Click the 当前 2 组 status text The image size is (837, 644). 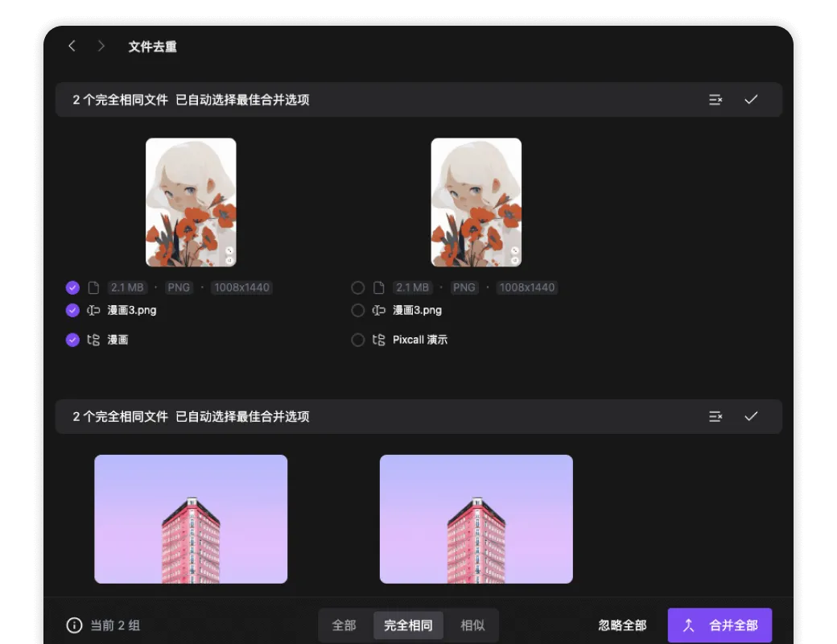click(x=115, y=625)
